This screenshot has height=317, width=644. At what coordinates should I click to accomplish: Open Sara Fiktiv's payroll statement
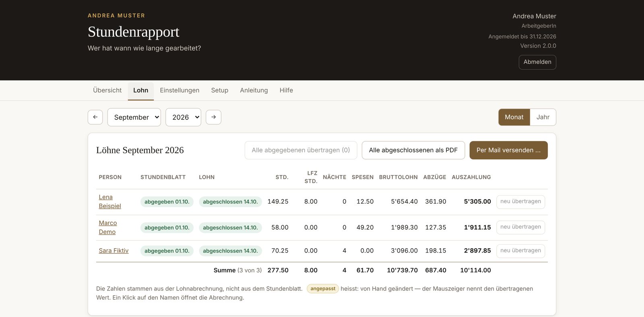[x=114, y=251]
